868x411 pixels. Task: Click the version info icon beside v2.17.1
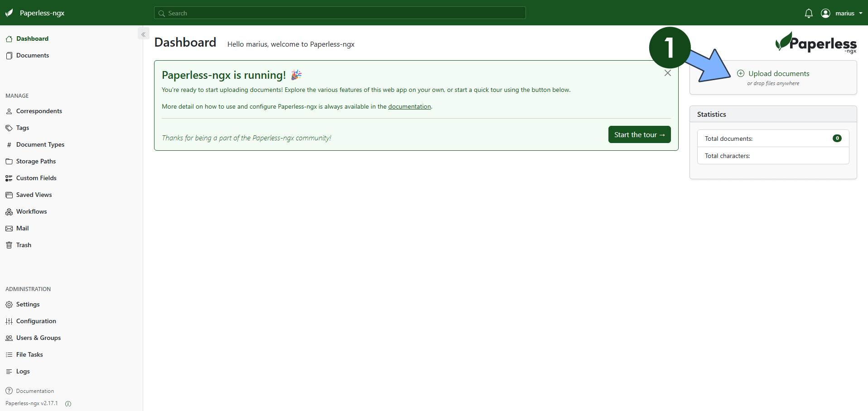coord(68,404)
